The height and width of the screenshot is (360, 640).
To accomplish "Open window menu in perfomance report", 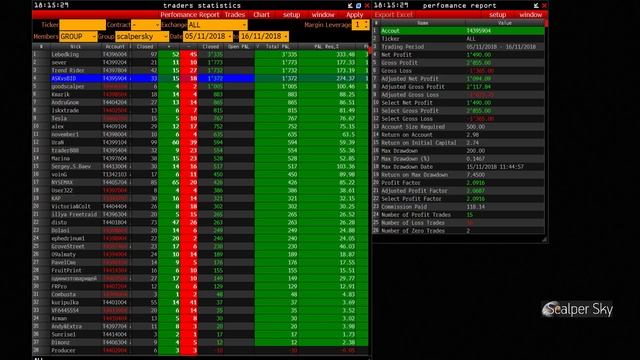I will pyautogui.click(x=531, y=15).
